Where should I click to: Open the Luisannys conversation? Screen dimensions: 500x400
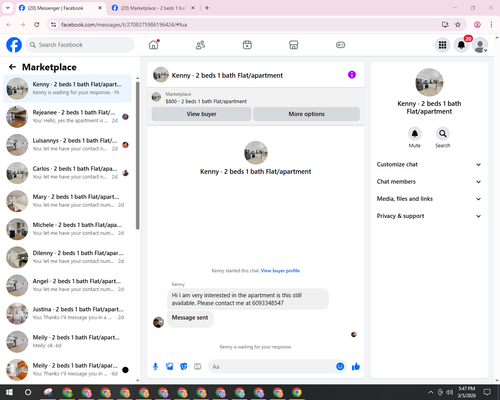(x=67, y=145)
